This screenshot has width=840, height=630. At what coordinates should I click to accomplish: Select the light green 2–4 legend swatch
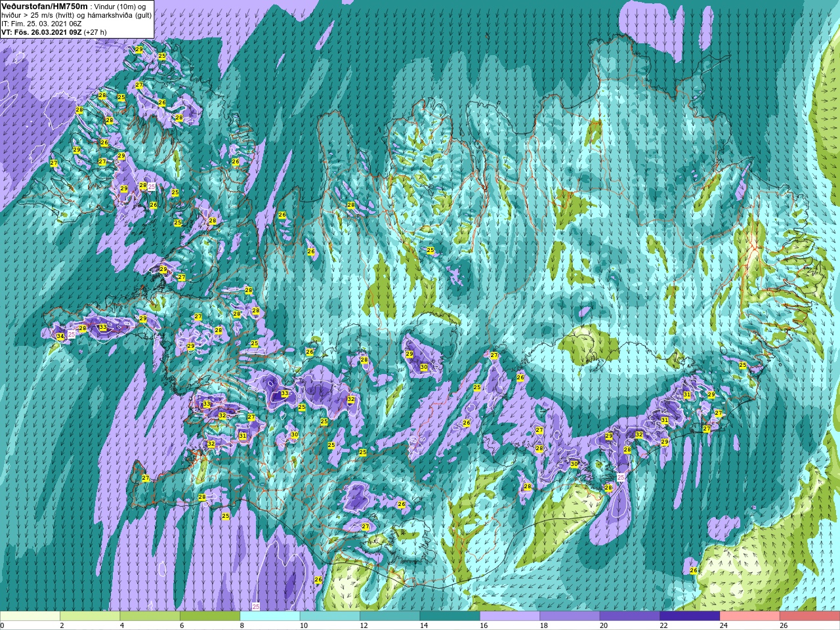[x=91, y=616]
